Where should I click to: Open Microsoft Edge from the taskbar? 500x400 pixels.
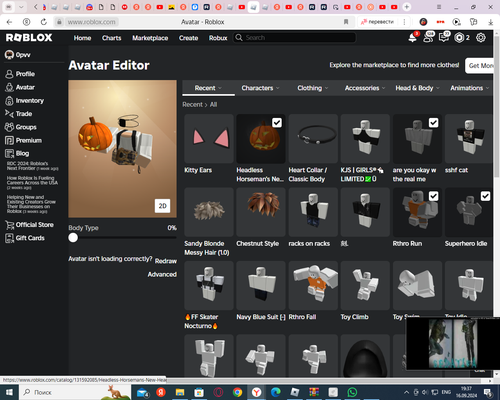pos(275,392)
